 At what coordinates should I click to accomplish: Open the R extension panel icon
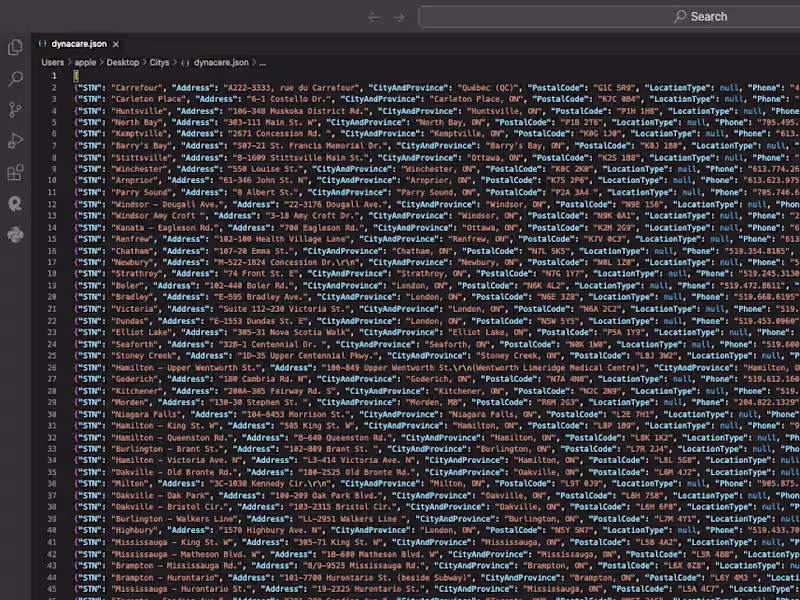[15, 203]
